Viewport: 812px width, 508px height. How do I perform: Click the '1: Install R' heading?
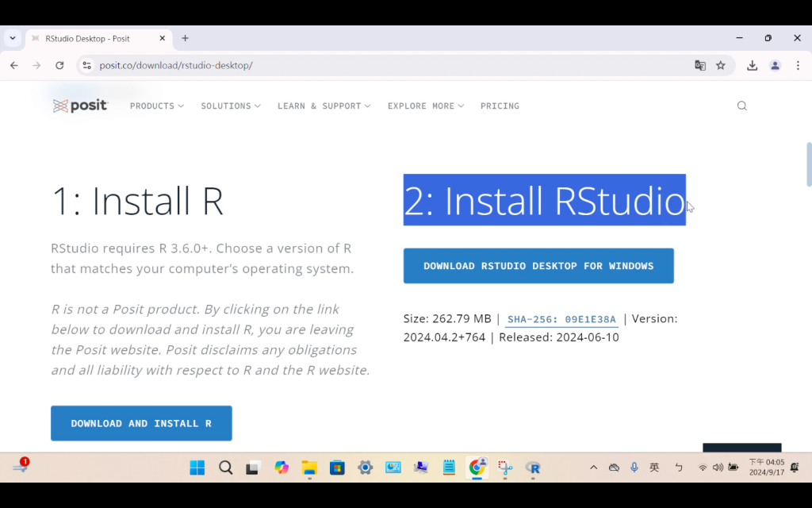point(137,201)
